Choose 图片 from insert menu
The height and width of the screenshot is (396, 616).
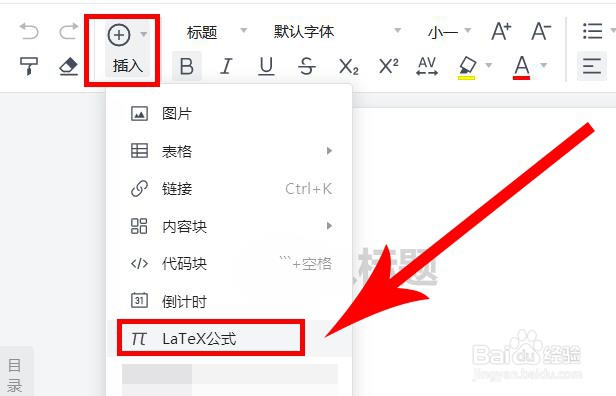coord(229,114)
